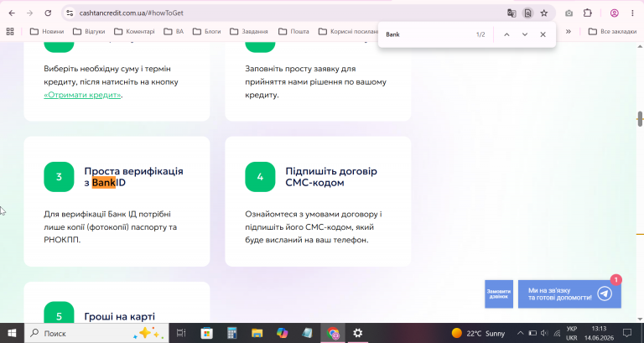
Task: Click the page vertical scrollbar thumb
Action: [x=640, y=119]
